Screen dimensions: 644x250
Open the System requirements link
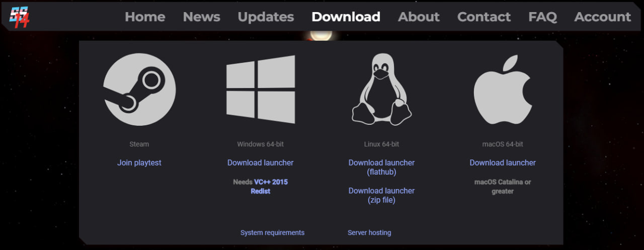coord(272,232)
